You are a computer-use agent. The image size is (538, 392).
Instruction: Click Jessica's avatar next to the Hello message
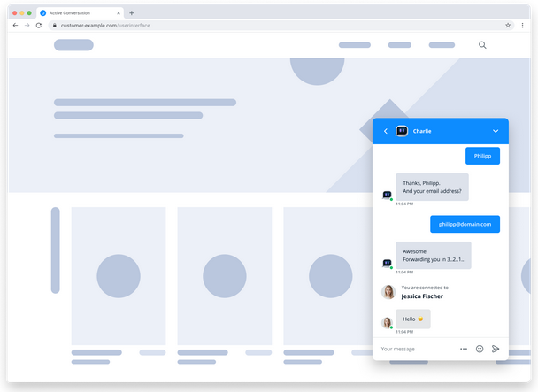point(387,323)
